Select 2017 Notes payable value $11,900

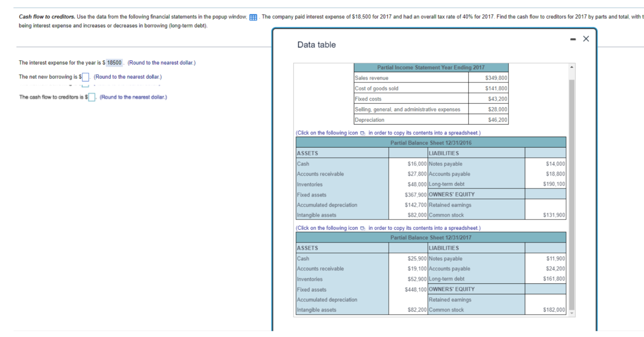click(x=556, y=258)
